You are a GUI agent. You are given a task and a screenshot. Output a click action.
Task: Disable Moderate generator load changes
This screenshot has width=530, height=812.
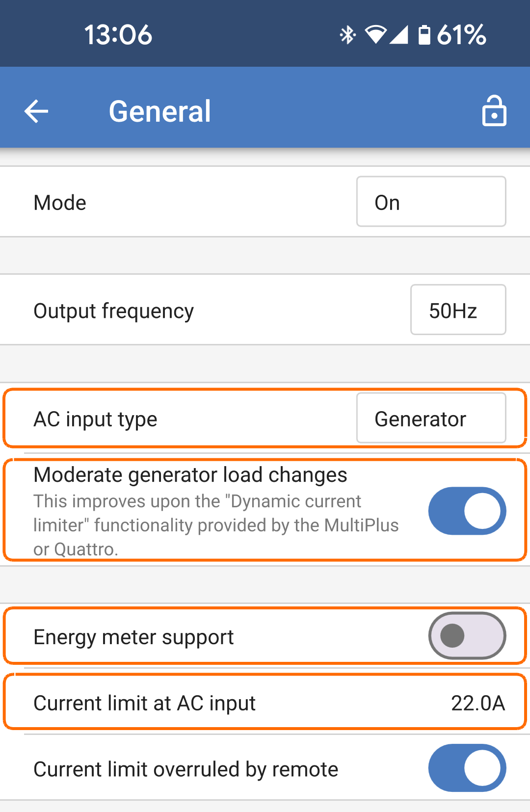click(466, 511)
